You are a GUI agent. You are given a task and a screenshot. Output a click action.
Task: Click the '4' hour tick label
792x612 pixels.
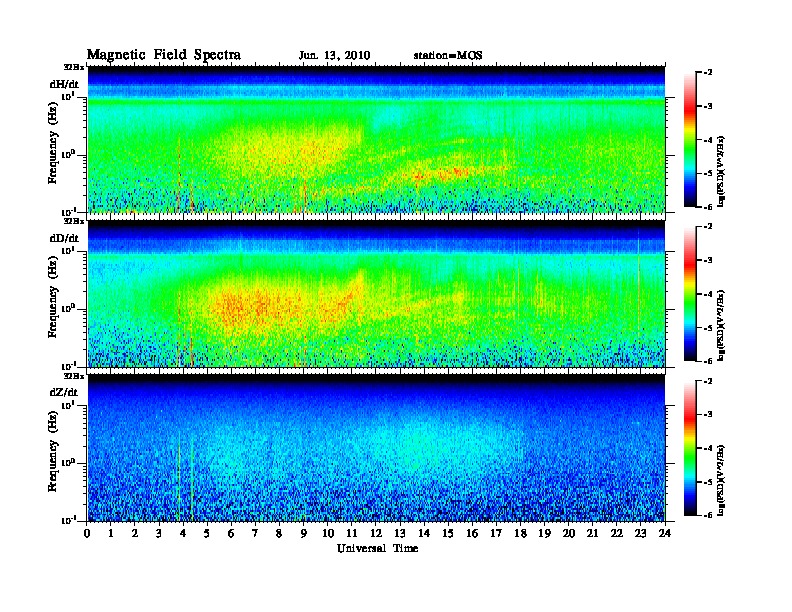tap(183, 533)
